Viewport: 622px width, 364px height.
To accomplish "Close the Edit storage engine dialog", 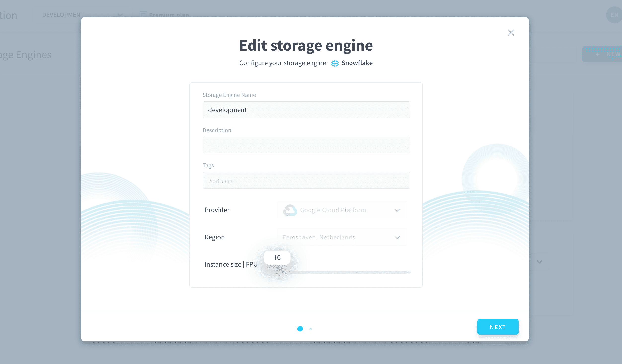I will pyautogui.click(x=511, y=33).
